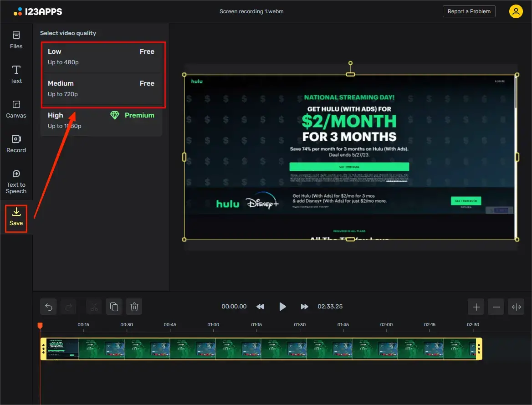The height and width of the screenshot is (405, 532).
Task: Click the bottom-left resize handle of preview
Action: point(184,239)
